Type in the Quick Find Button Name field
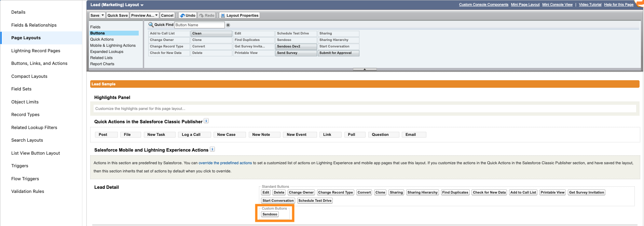Viewport: 644px width, 226px height. point(200,25)
